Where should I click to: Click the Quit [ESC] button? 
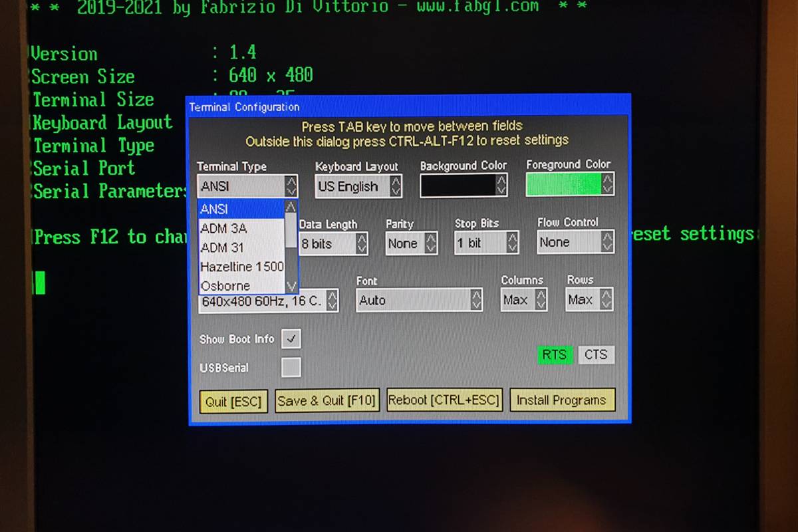[233, 401]
